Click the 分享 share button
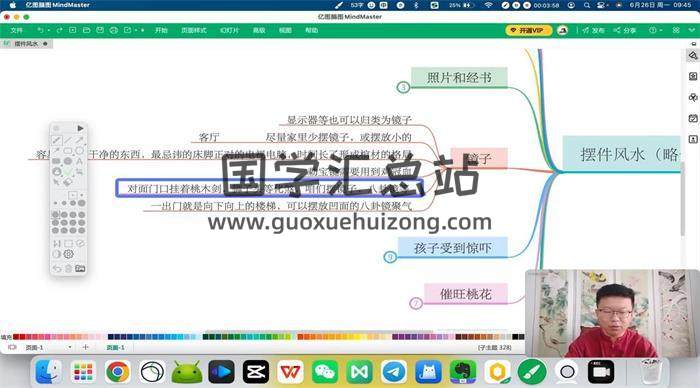700x388 pixels. click(x=625, y=30)
